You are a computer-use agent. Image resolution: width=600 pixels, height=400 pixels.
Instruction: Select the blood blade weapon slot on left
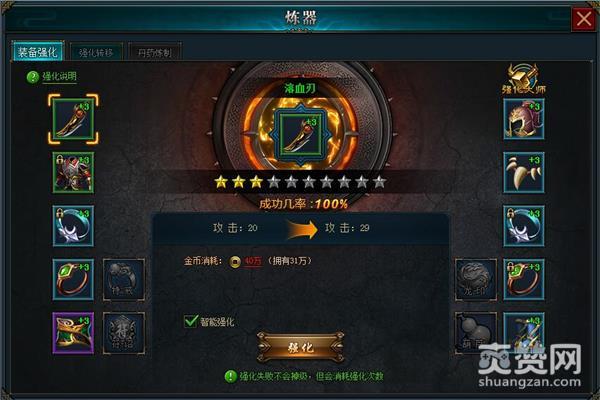(73, 119)
